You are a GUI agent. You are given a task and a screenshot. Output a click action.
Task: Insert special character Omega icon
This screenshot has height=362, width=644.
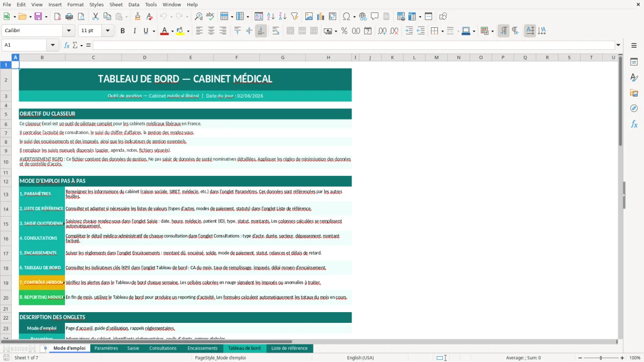[x=346, y=17]
